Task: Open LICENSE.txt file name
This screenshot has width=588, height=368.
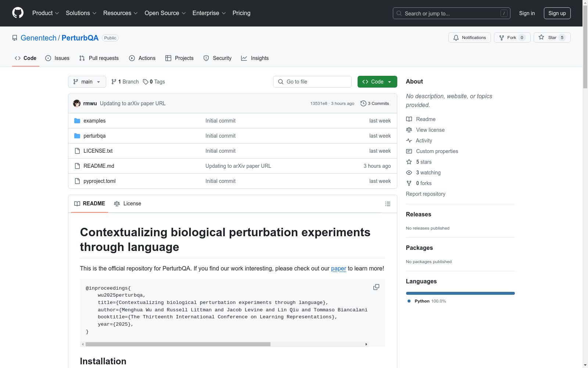Action: pyautogui.click(x=98, y=151)
